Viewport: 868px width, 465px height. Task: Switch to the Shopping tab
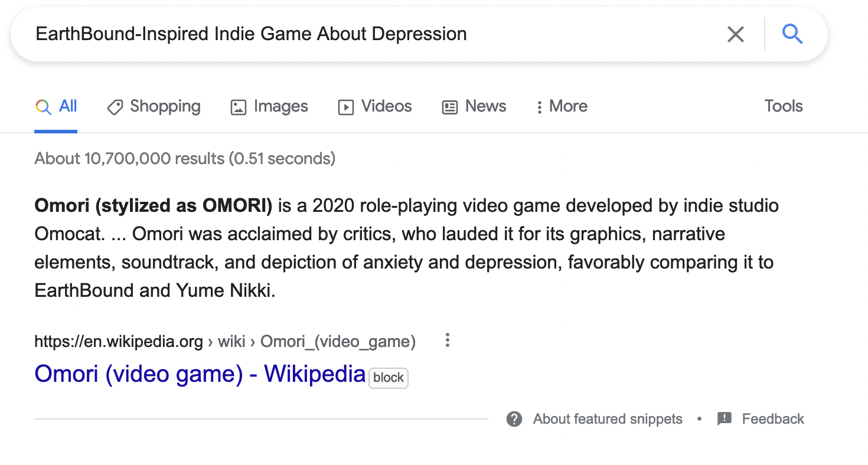(x=166, y=107)
